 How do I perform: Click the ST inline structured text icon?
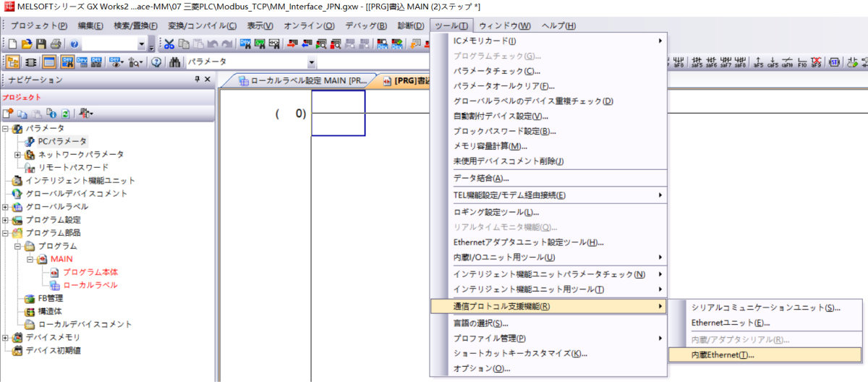pyautogui.click(x=834, y=62)
